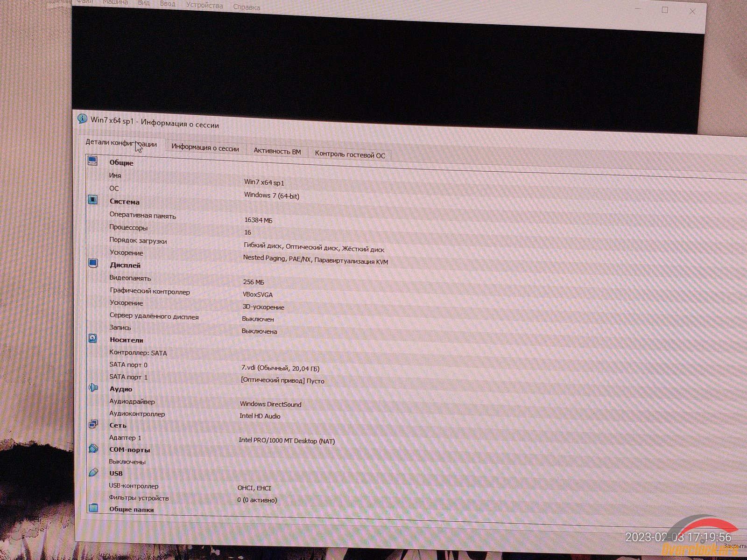Click the chip icon next to Система

93,200
